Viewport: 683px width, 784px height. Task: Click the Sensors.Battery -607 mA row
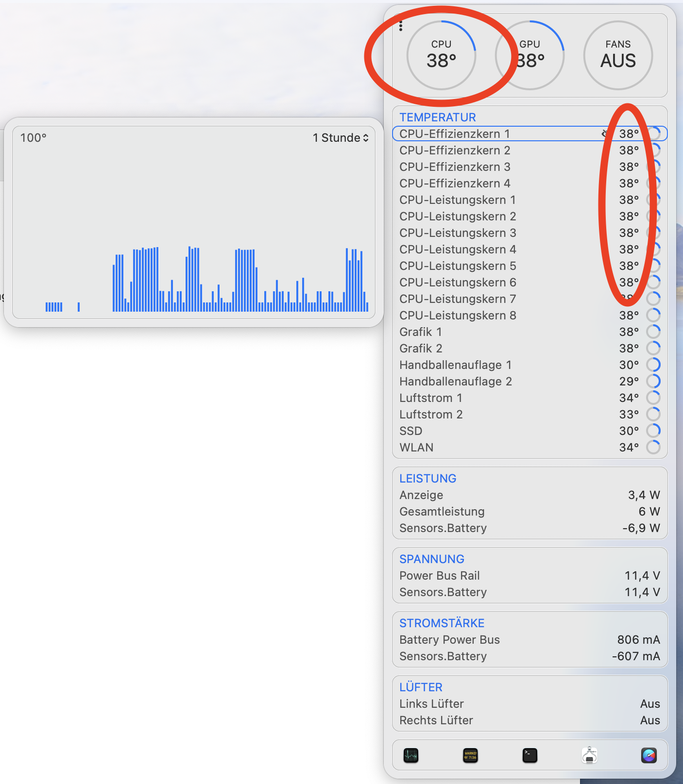(529, 656)
